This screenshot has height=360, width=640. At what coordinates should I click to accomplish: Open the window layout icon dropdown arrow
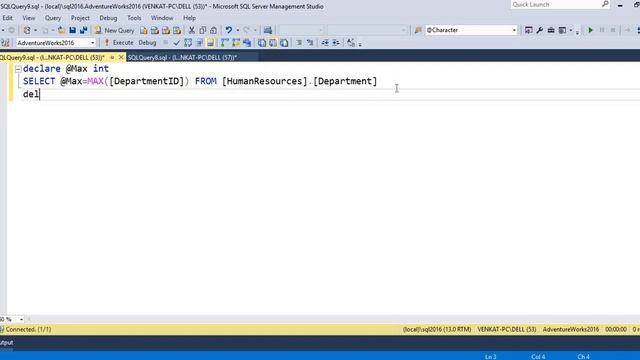click(x=571, y=30)
